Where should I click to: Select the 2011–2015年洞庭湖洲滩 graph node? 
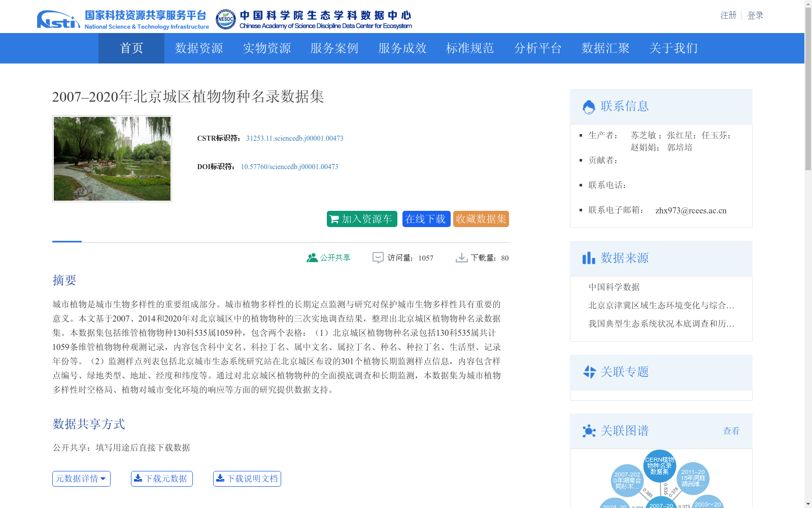click(693, 479)
